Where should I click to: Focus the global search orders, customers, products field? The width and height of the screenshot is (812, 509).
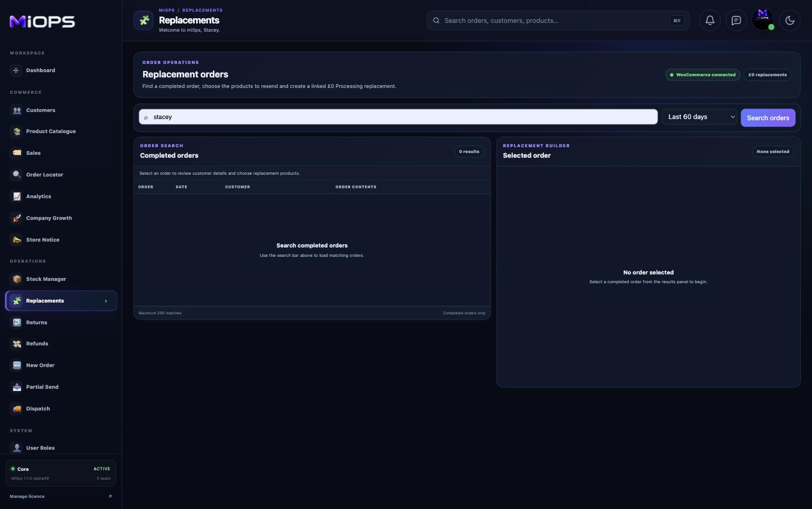click(558, 21)
